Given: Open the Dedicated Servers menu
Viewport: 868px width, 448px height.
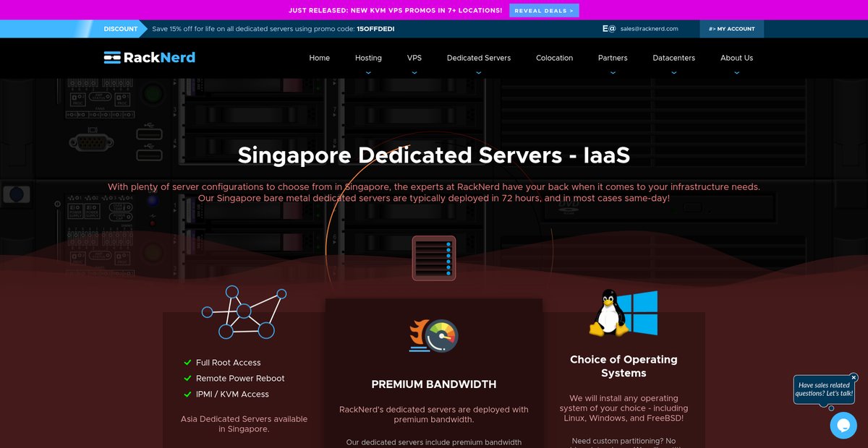Looking at the screenshot, I should [x=479, y=58].
